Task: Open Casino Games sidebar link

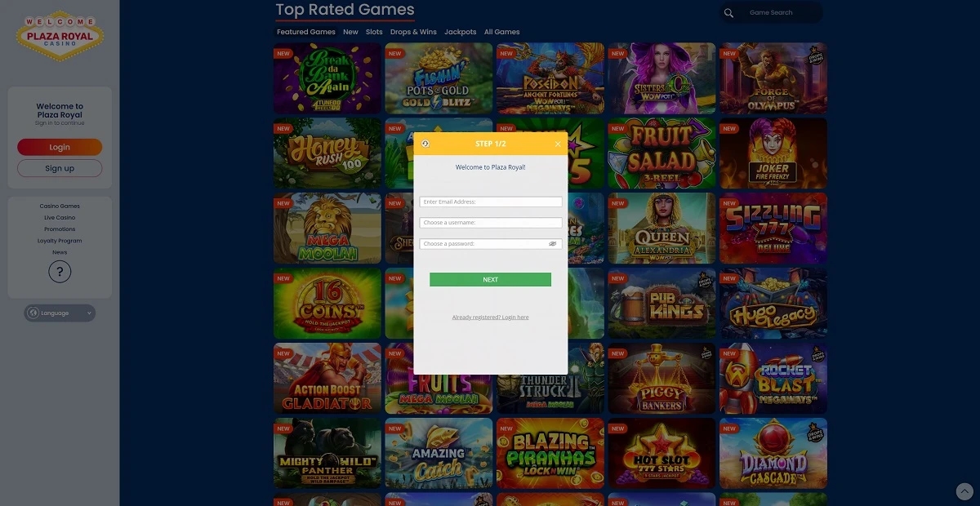Action: click(x=60, y=206)
